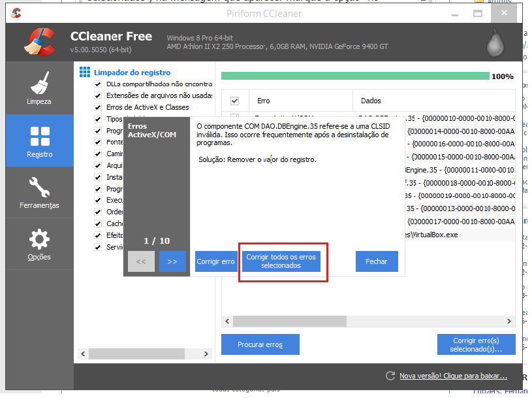Click right arrow of results scrollbar

pyautogui.click(x=509, y=322)
